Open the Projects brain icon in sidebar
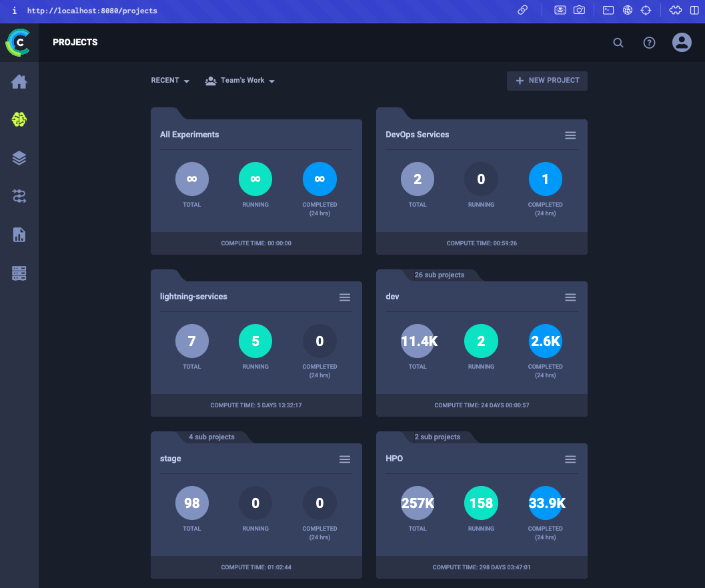The height and width of the screenshot is (588, 705). click(19, 119)
